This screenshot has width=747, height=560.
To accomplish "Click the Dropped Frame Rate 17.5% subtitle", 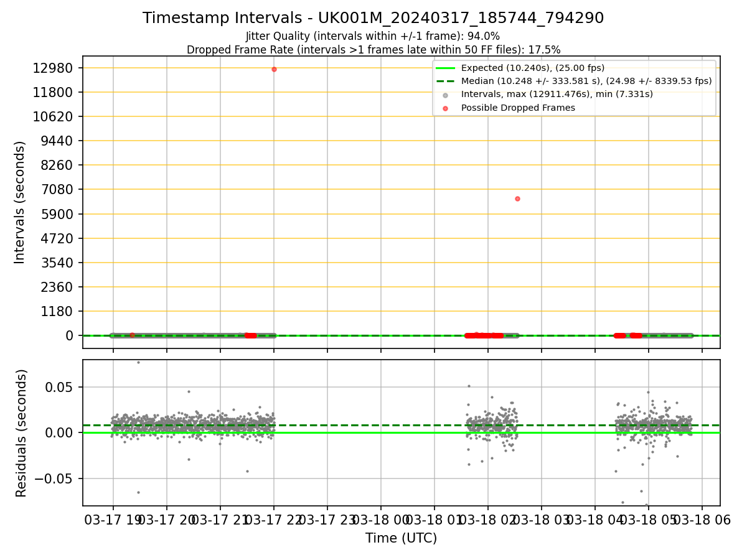I will [x=373, y=50].
